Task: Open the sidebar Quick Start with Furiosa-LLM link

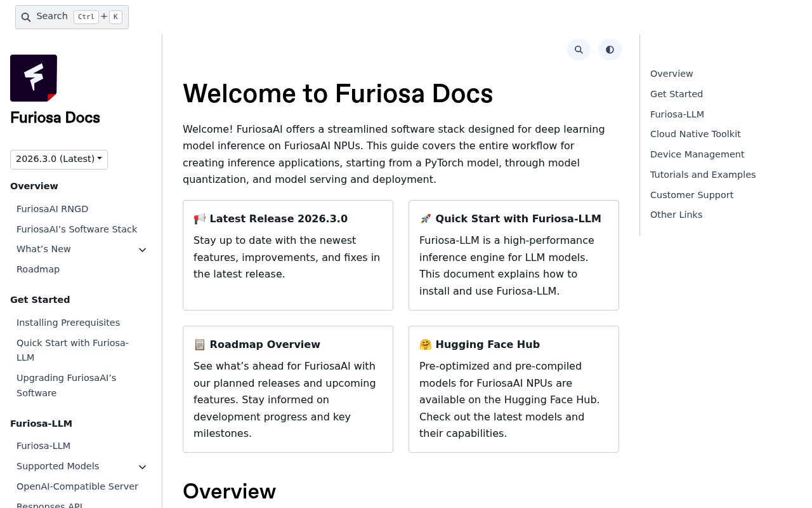Action: click(x=72, y=350)
